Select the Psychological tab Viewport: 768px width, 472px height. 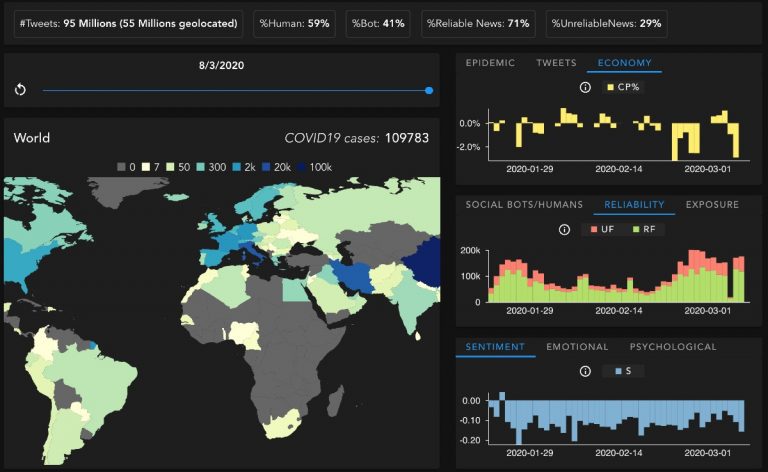click(x=673, y=347)
